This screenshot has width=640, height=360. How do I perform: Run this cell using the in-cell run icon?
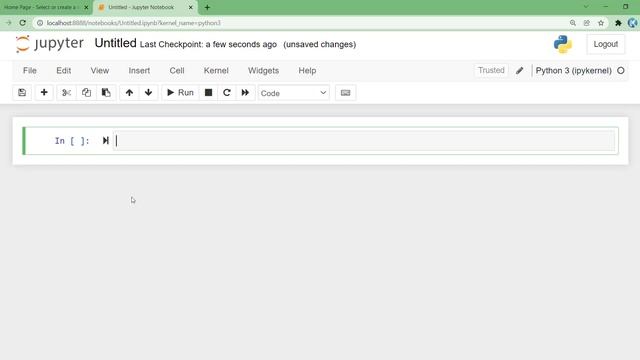(106, 140)
